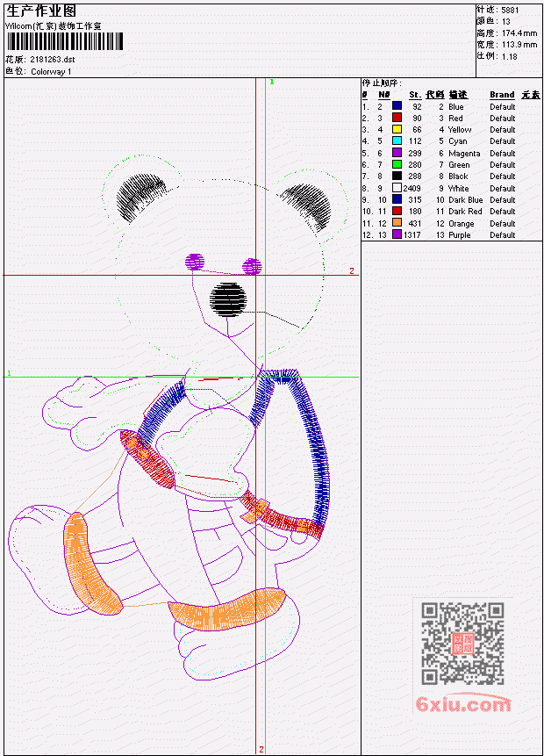This screenshot has width=544, height=756.
Task: Select the 2409 stitch count in White row
Action: 412,189
